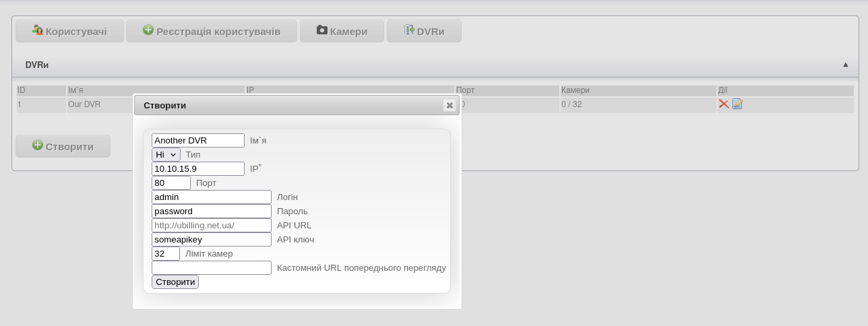Click the Ім'я field containing Another DVR
This screenshot has width=868, height=326.
198,140
